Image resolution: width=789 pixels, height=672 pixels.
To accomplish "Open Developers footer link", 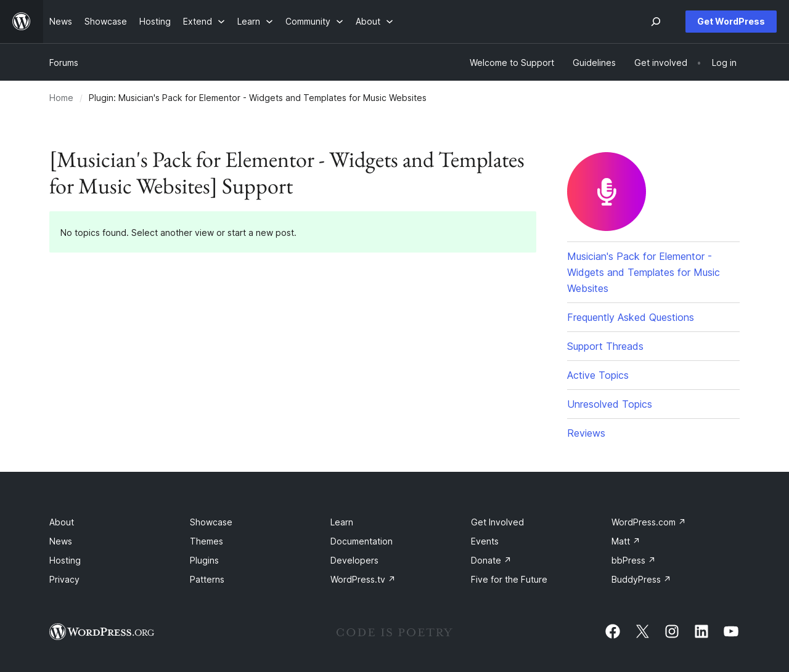I will pyautogui.click(x=354, y=561).
